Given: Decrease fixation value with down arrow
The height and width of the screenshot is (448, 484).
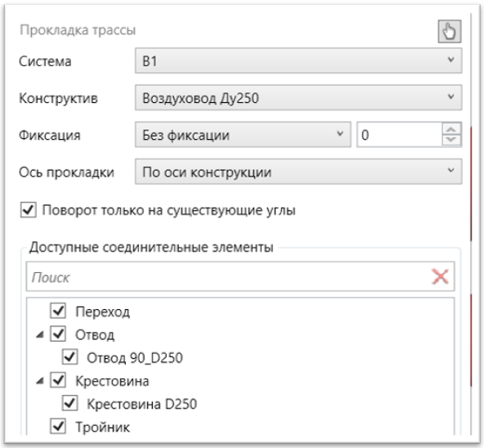Looking at the screenshot, I should click(x=451, y=140).
